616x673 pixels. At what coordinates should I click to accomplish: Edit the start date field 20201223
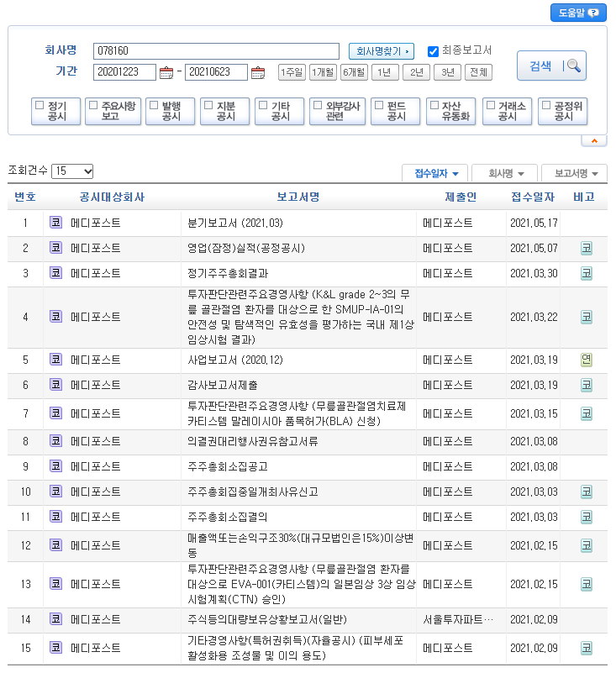click(124, 72)
